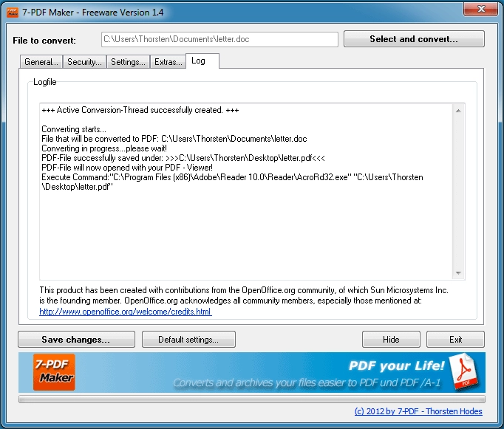
Task: Switch to the Extras... tab
Action: click(168, 61)
